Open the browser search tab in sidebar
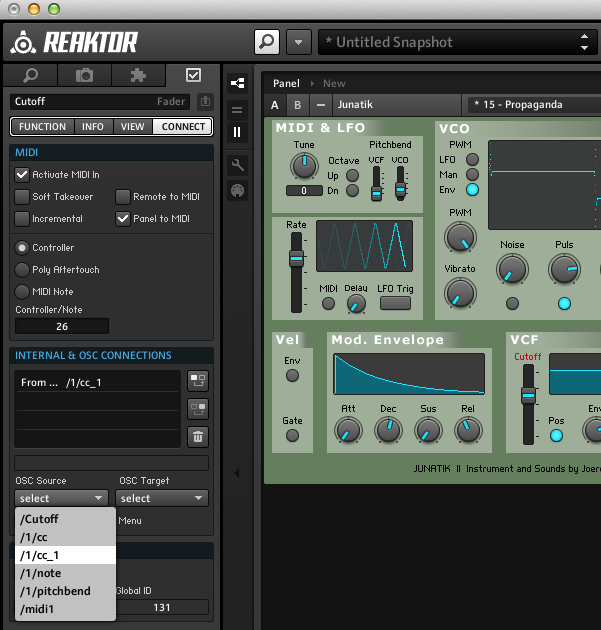 coord(31,75)
